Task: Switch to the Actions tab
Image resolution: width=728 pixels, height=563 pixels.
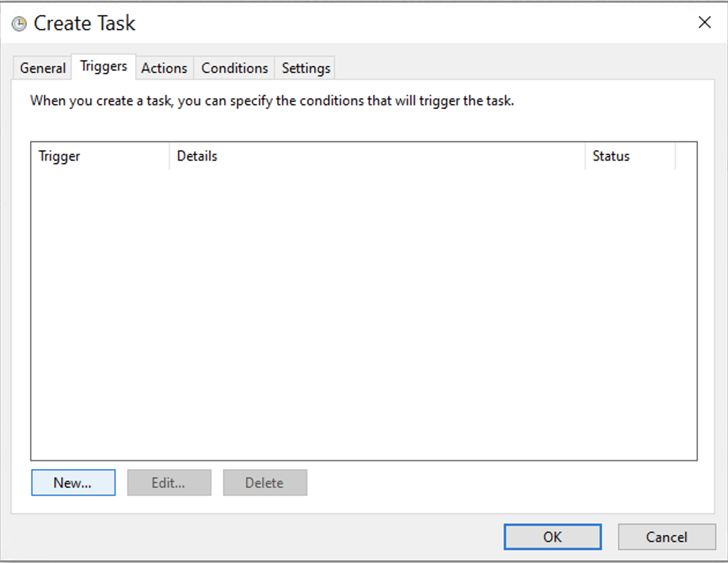Action: (x=164, y=68)
